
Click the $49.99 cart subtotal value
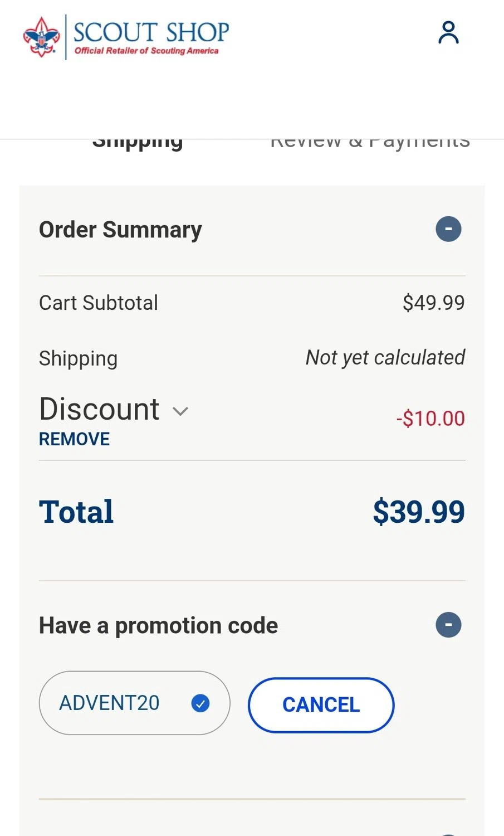[433, 303]
